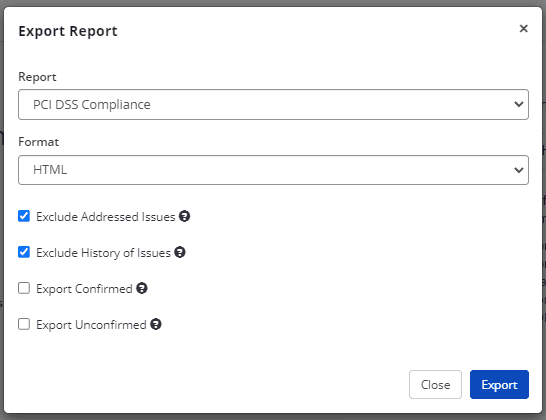Click the Export Unconfirmed label text

coord(91,325)
